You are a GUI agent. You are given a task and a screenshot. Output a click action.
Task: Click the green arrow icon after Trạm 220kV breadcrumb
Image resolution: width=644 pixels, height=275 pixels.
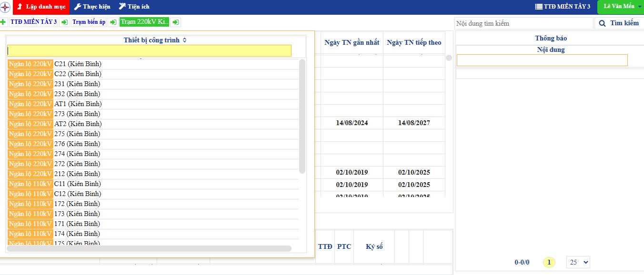(175, 22)
